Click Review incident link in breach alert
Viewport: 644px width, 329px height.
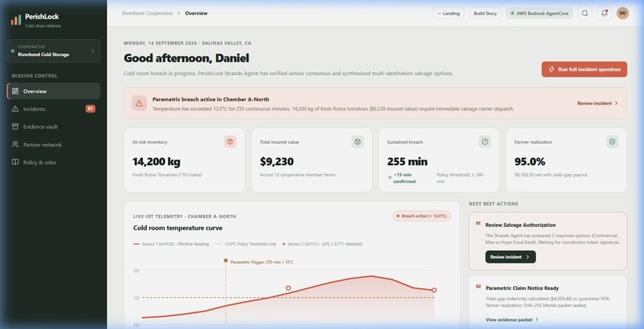point(598,103)
